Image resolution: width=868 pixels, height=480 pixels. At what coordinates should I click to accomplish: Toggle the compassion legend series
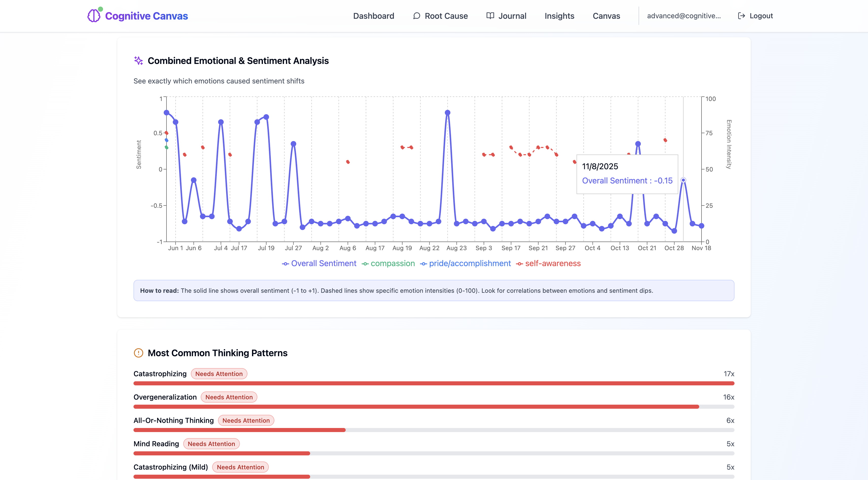pyautogui.click(x=388, y=263)
